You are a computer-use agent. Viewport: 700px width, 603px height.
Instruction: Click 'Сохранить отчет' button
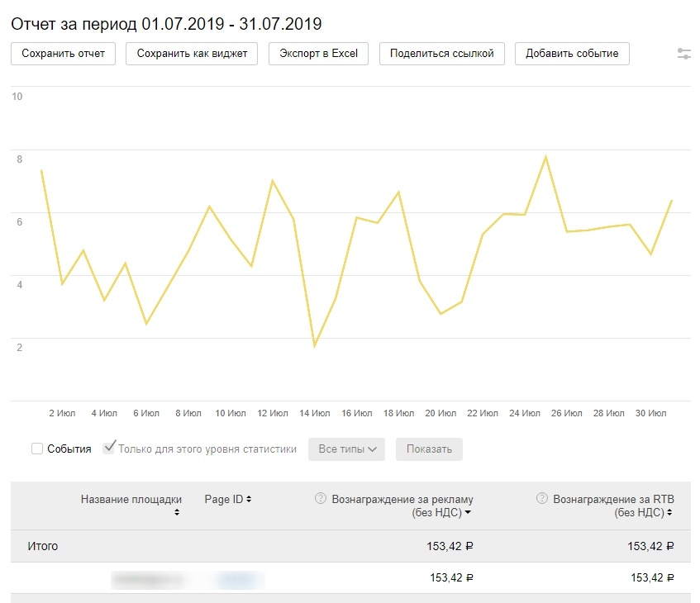tap(64, 54)
